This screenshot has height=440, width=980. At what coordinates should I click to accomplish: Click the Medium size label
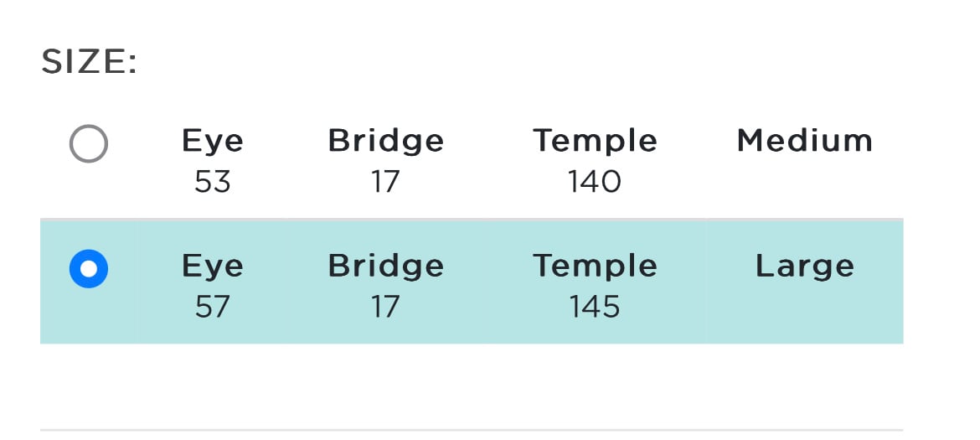(x=804, y=141)
